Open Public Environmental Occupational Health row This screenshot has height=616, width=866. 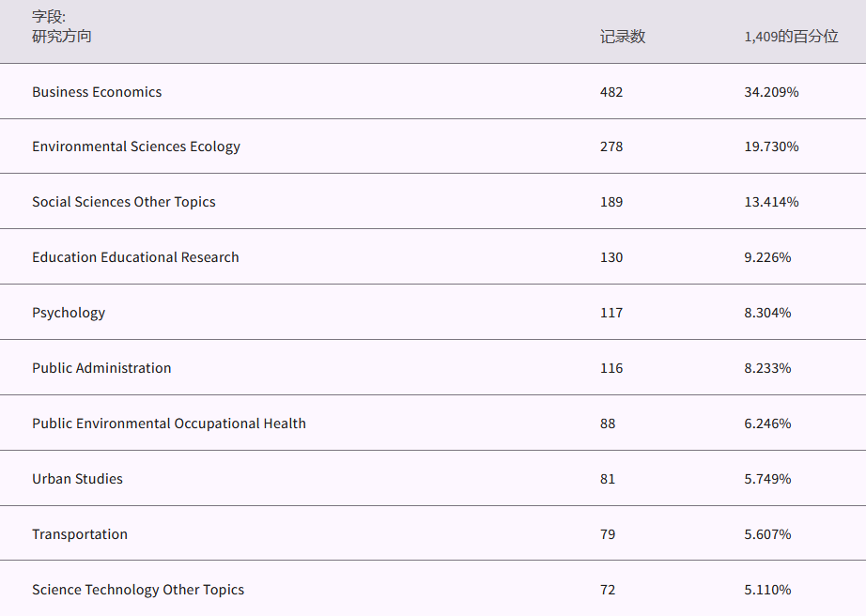[x=169, y=423]
